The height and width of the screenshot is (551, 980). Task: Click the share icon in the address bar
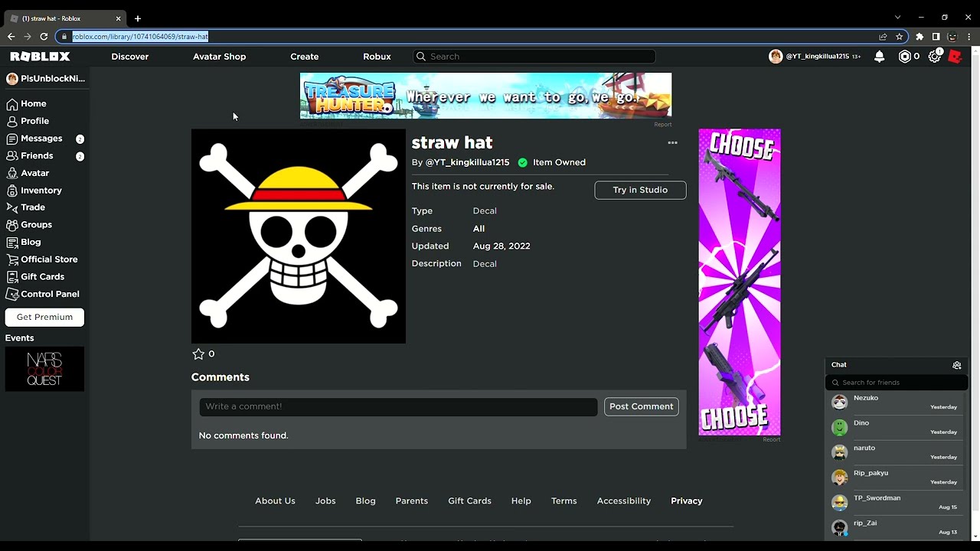(883, 36)
